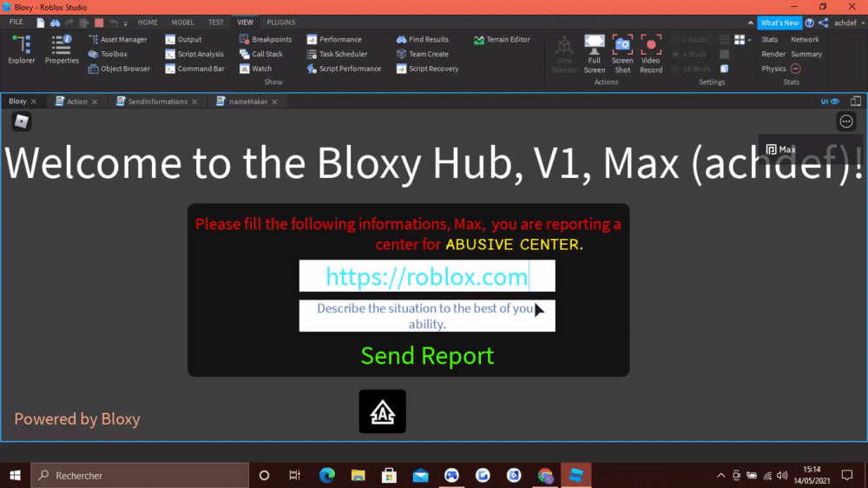Open the Call Stack window
Viewport: 868px width, 488px height.
pos(260,54)
